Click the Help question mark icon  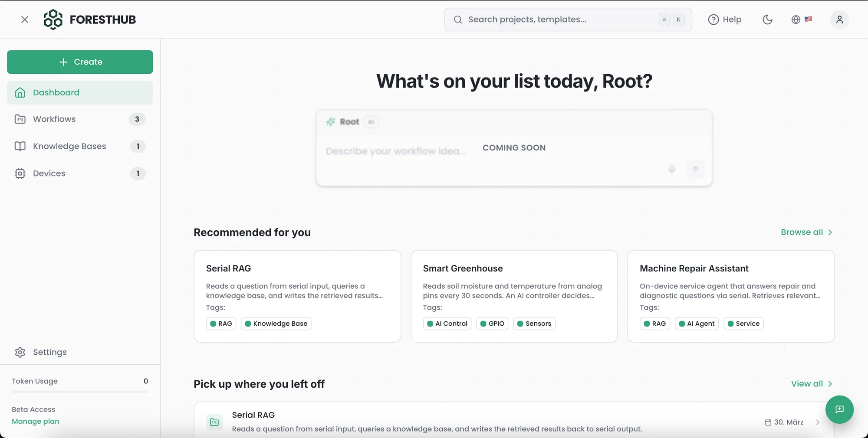click(713, 20)
